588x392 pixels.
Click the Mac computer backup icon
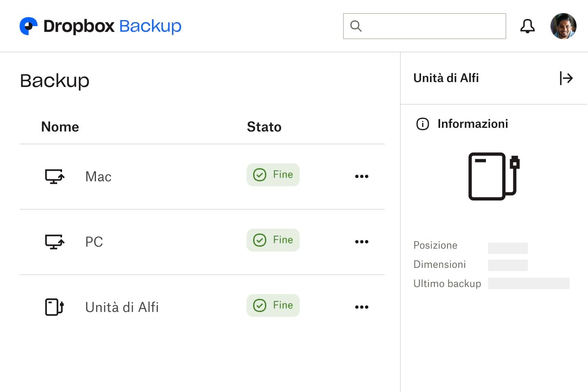coord(54,176)
